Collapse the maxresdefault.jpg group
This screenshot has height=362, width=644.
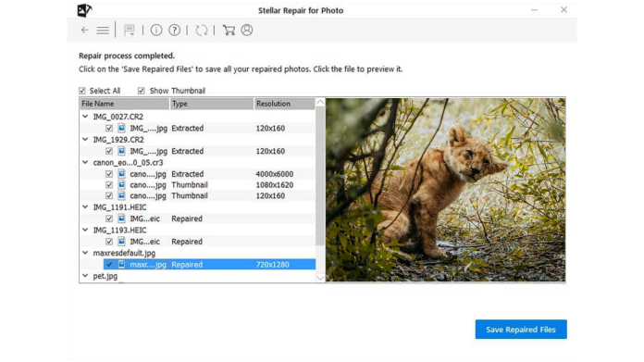pos(85,253)
